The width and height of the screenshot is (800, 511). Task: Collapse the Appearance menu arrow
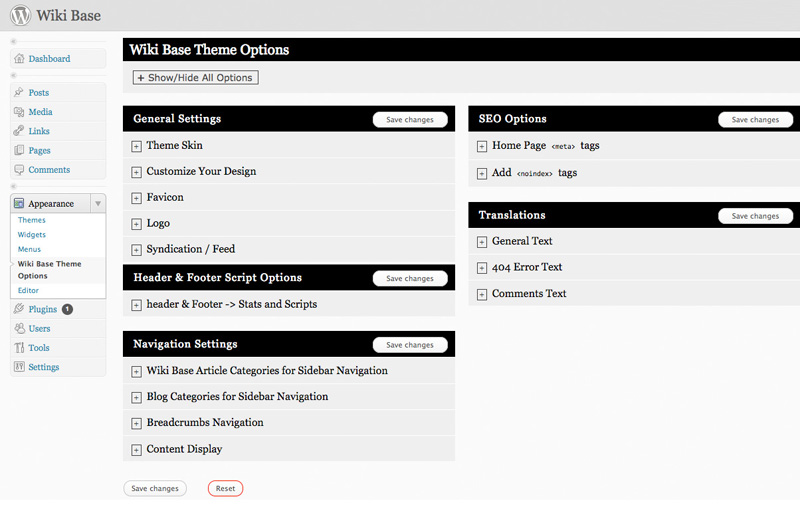coord(98,203)
